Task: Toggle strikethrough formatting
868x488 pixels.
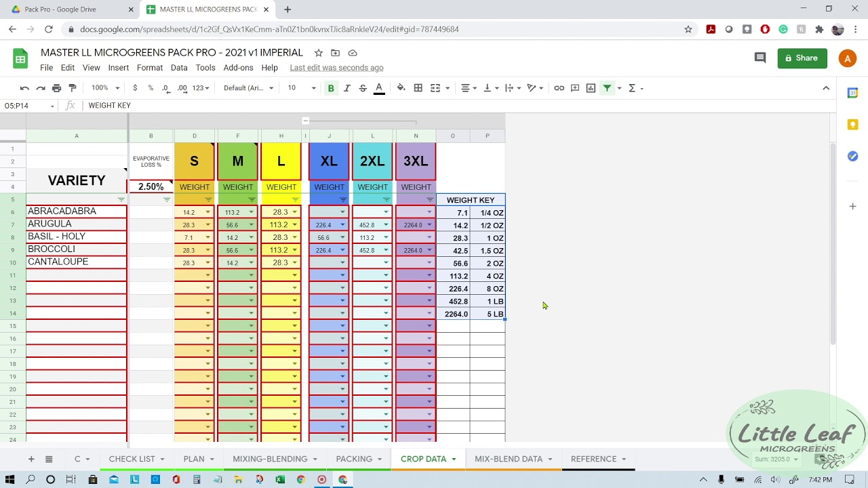Action: [363, 88]
